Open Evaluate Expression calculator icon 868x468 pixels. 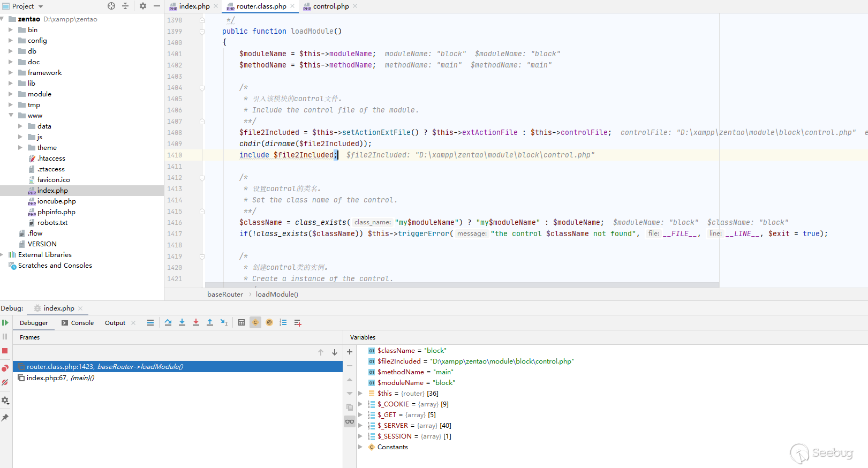241,322
